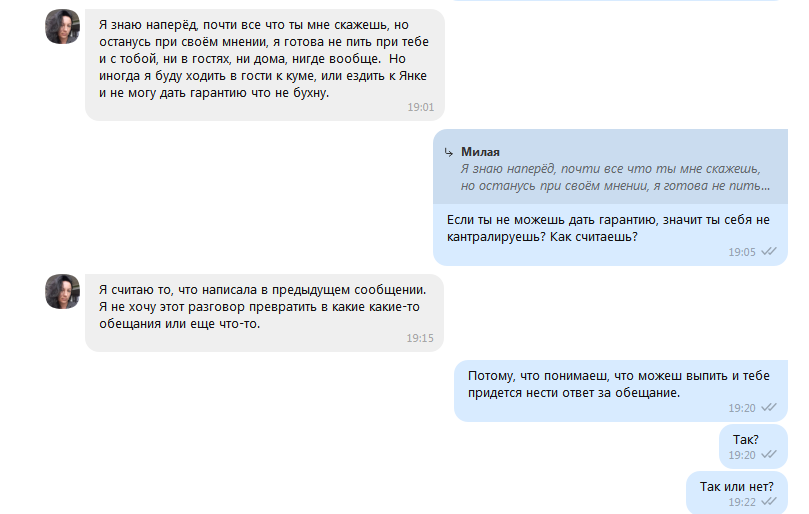
Task: Click the checkmarks on the Потому, что понимаеш message
Action: coord(769,408)
